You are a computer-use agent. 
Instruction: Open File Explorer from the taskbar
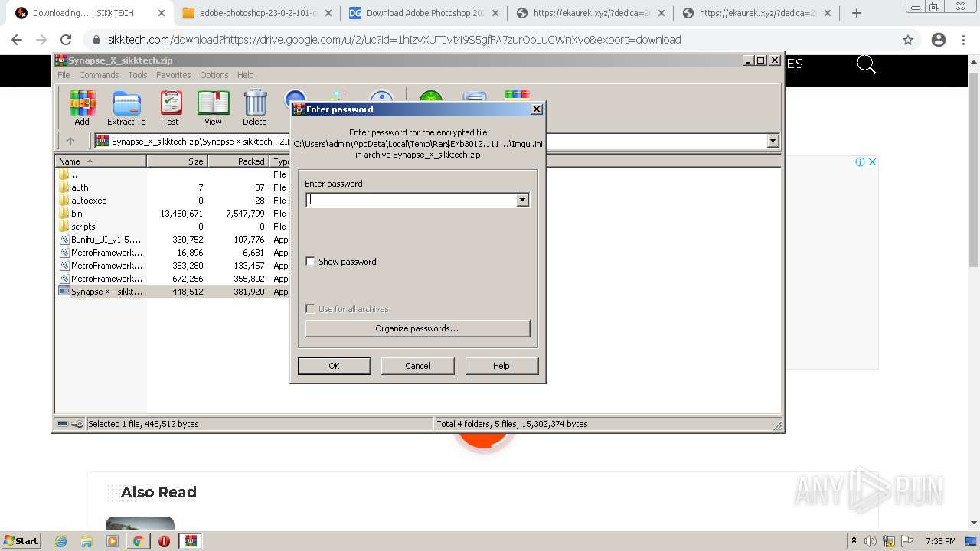point(87,541)
